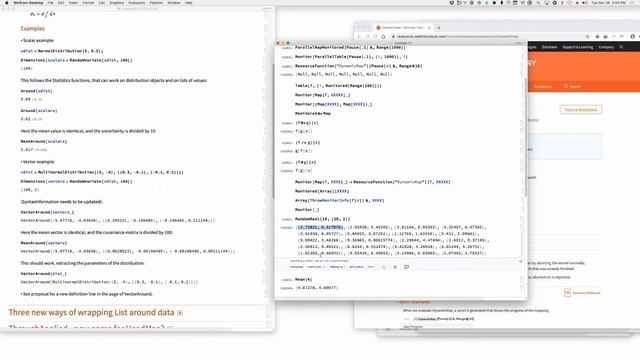Click Search link on orange bar

(572, 87)
